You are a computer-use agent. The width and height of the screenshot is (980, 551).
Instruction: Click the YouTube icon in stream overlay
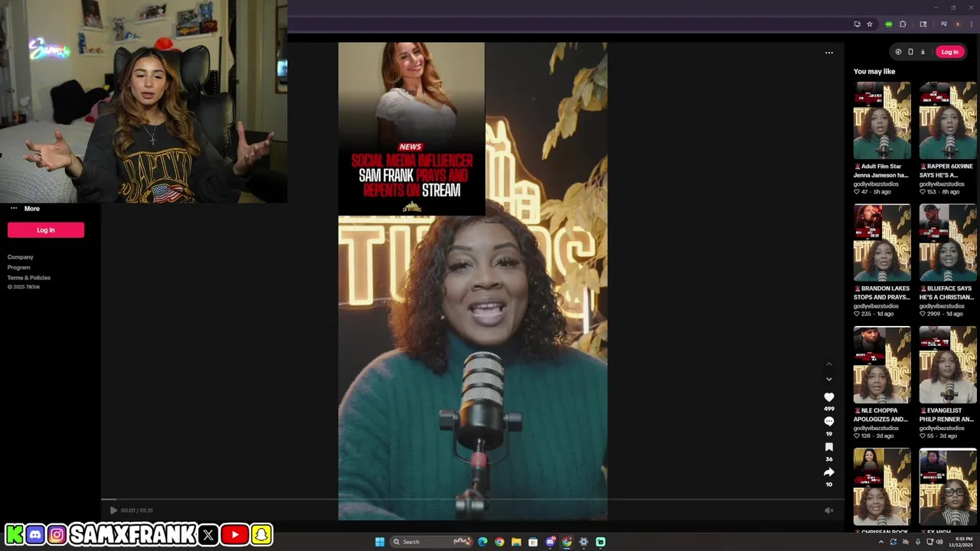[x=235, y=534]
